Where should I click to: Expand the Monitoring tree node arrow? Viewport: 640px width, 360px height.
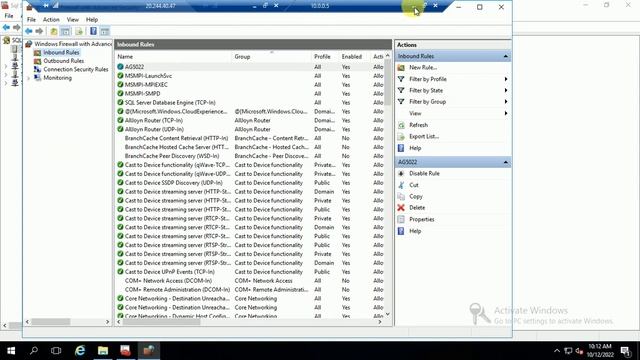pyautogui.click(x=29, y=78)
